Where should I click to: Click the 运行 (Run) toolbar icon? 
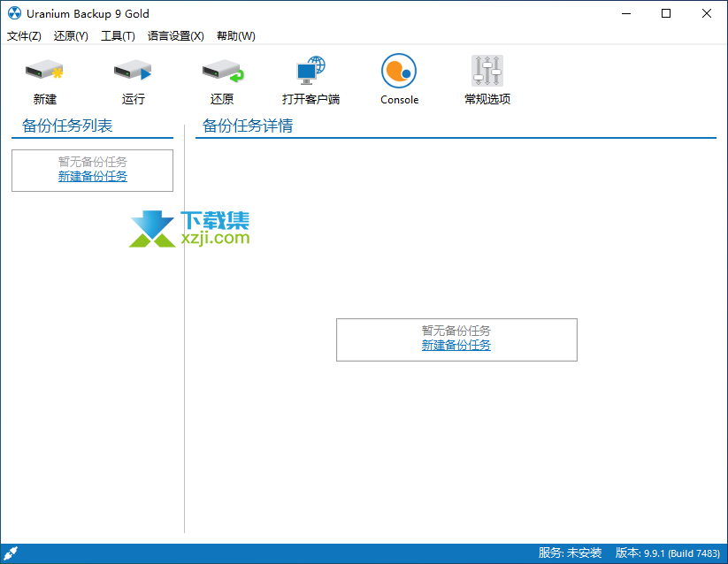coord(133,72)
